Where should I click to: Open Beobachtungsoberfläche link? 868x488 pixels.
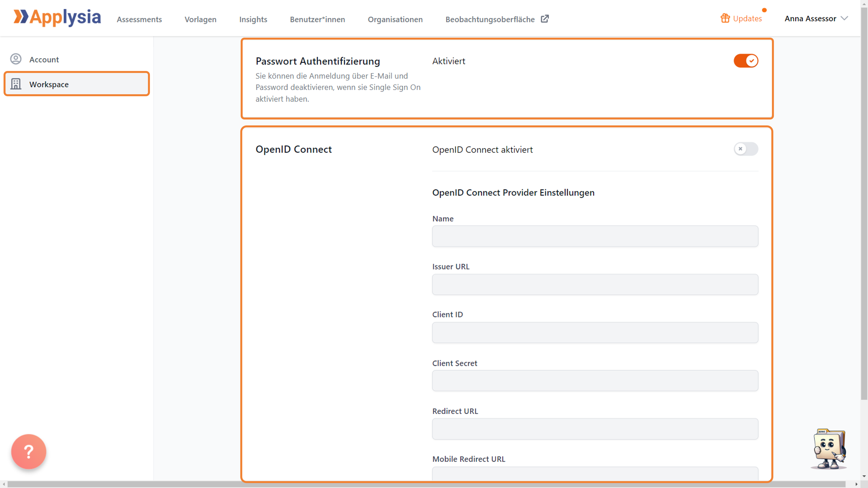(490, 19)
